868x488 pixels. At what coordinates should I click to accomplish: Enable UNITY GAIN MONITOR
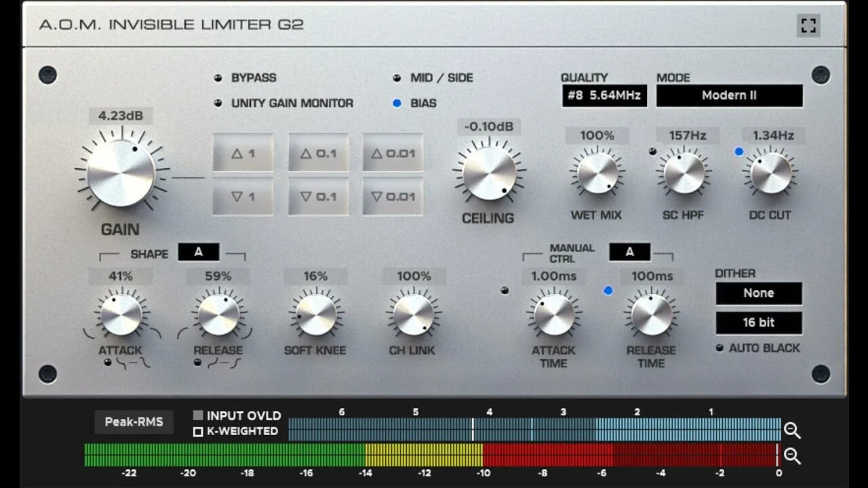[218, 104]
